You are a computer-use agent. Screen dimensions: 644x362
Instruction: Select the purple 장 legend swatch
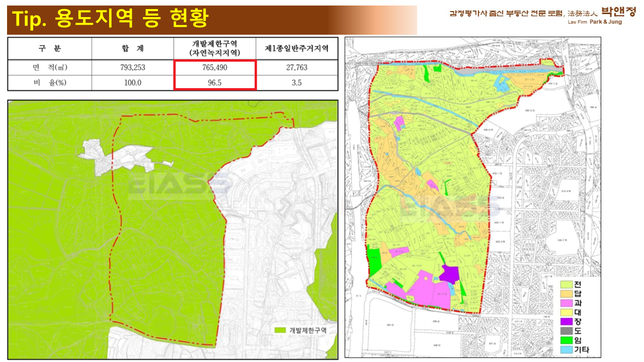pyautogui.click(x=568, y=322)
